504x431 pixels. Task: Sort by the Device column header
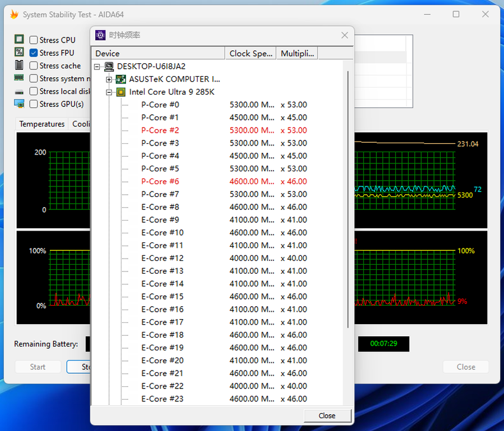pos(158,53)
